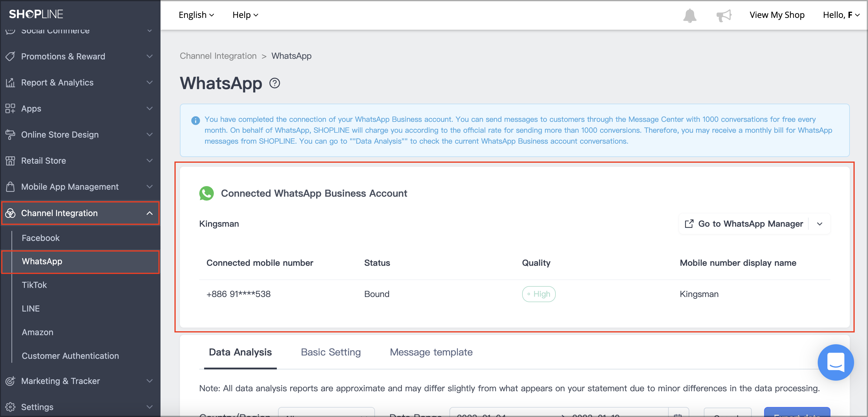Open Online Store Design menu label
Screen dimensions: 868x417
[x=60, y=135]
